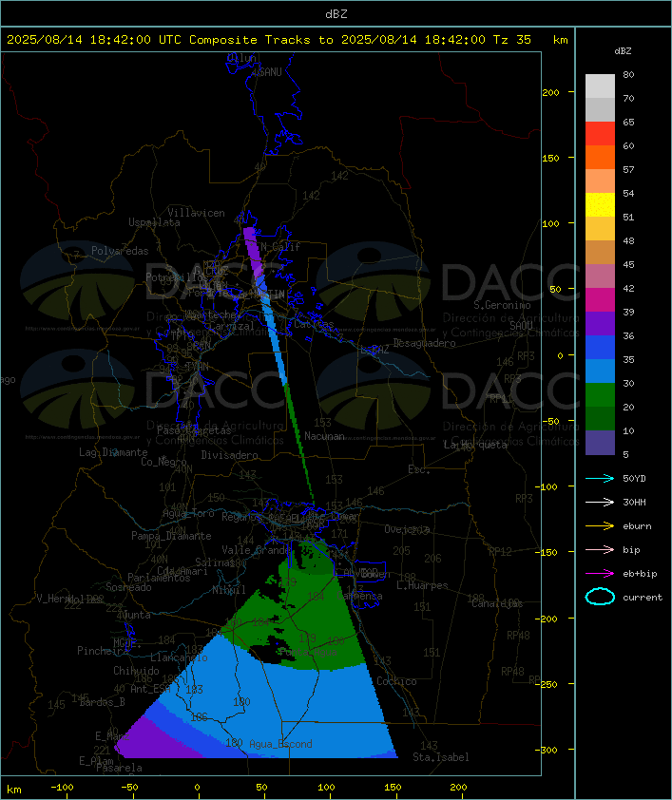The image size is (672, 800).
Task: Click the 'Divisadero' place label
Action: coord(229,454)
